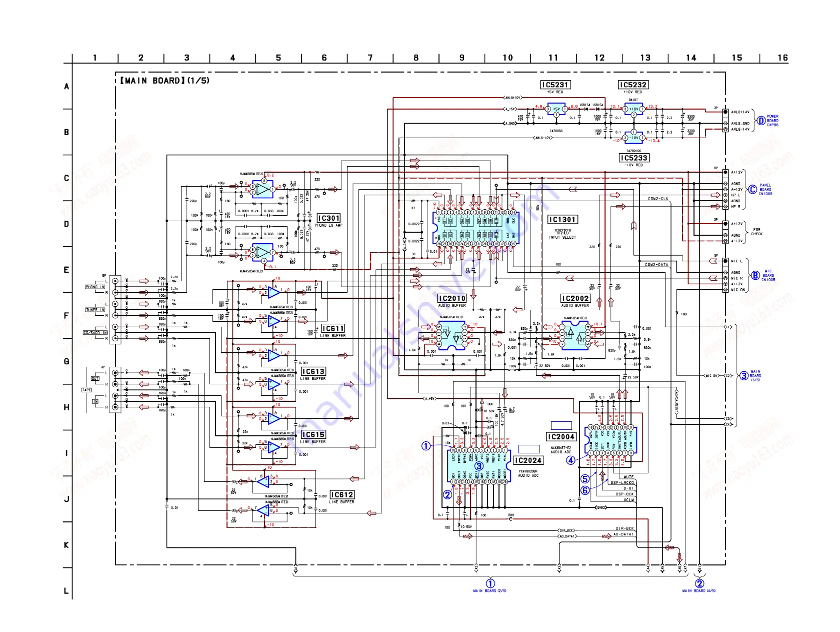Click column header 16
840x632 pixels.
783,58
